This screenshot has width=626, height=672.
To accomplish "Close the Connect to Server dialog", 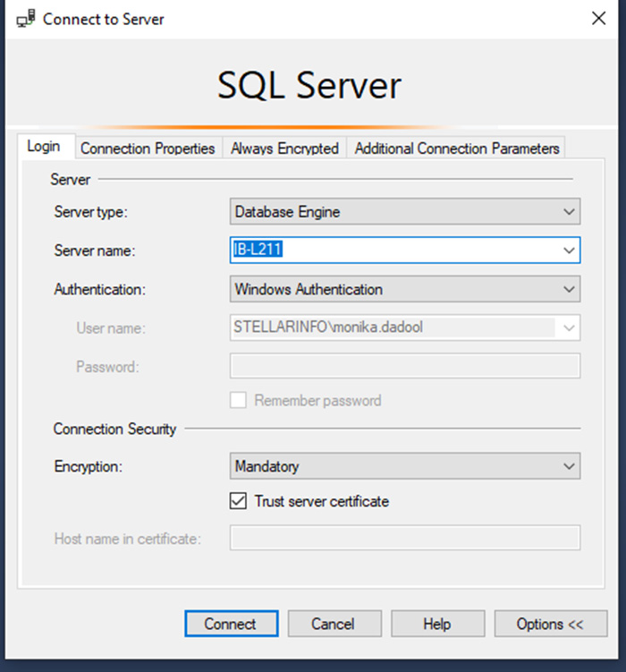I will (x=598, y=19).
